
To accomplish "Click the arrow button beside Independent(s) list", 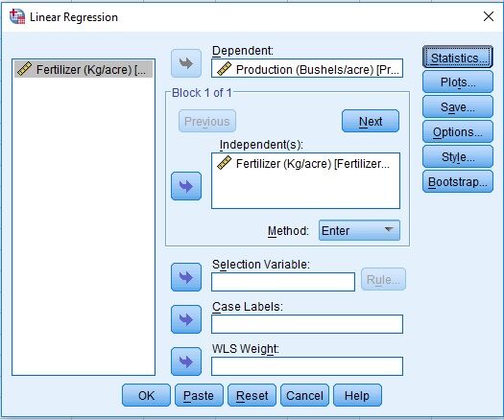I will coord(186,186).
